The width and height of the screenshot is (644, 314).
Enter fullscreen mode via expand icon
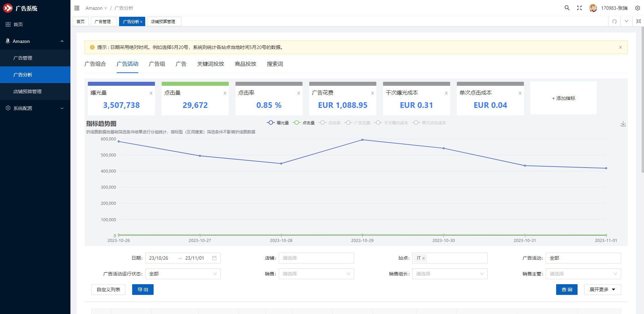click(579, 8)
